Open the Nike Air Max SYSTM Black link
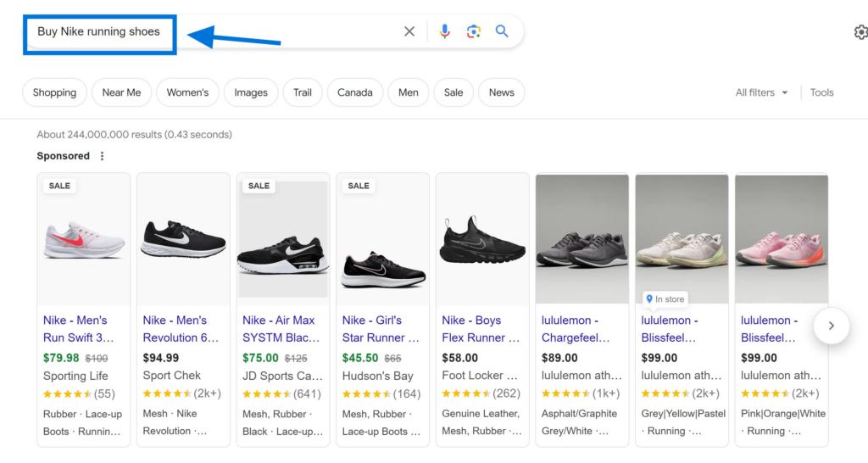 pos(281,329)
